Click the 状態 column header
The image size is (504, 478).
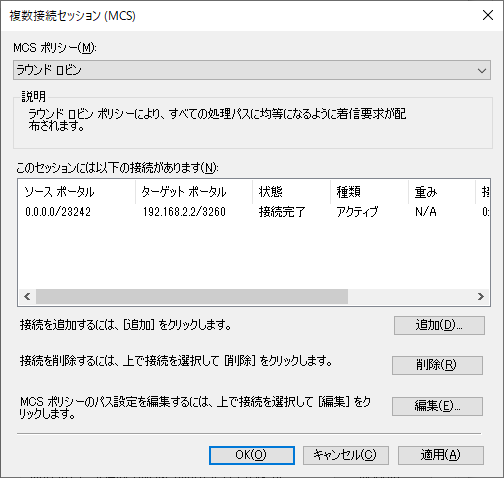291,192
